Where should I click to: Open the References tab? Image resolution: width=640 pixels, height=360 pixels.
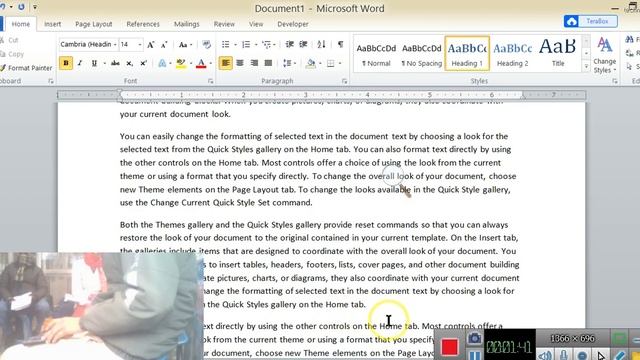point(143,24)
